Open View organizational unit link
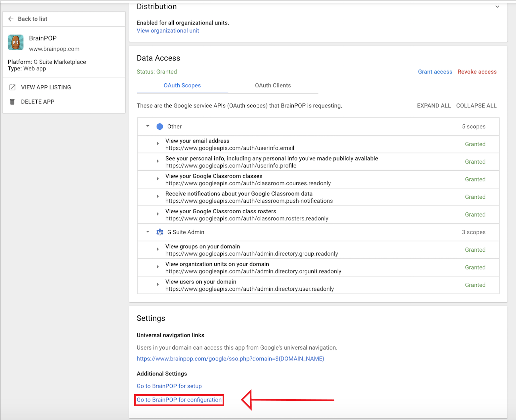 [168, 30]
